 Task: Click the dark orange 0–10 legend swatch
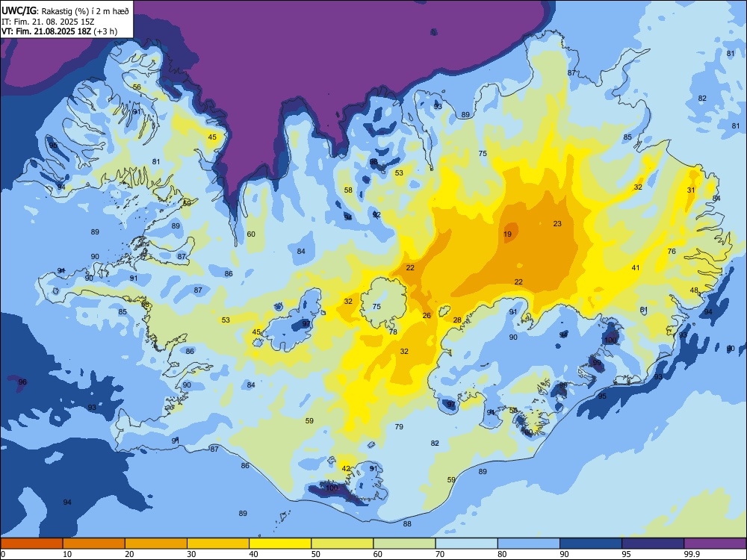click(31, 544)
